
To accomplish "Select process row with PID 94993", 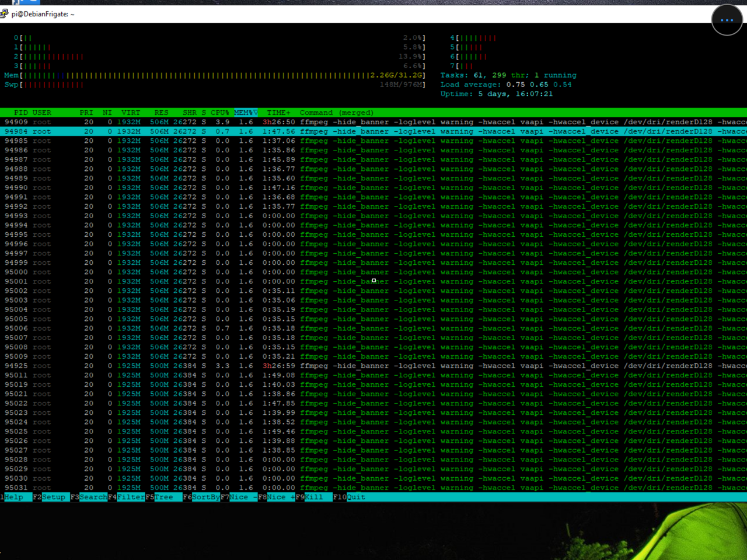I will pyautogui.click(x=373, y=216).
